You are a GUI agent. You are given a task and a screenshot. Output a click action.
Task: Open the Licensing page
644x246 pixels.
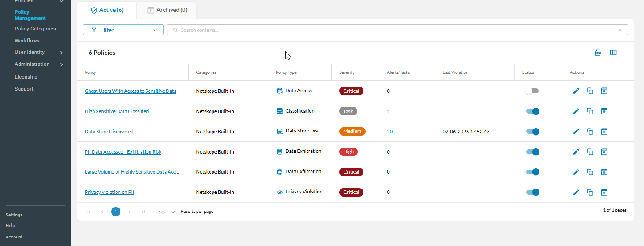pos(26,77)
